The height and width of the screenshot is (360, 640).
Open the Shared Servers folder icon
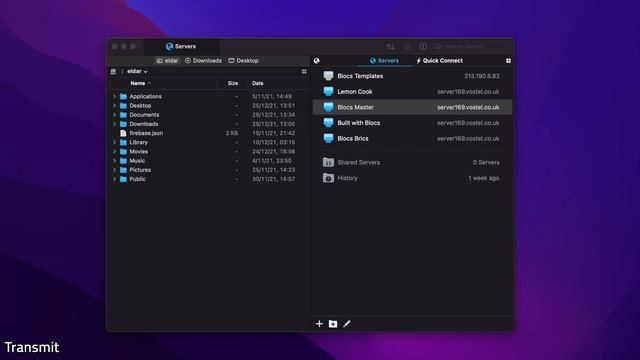pyautogui.click(x=328, y=162)
